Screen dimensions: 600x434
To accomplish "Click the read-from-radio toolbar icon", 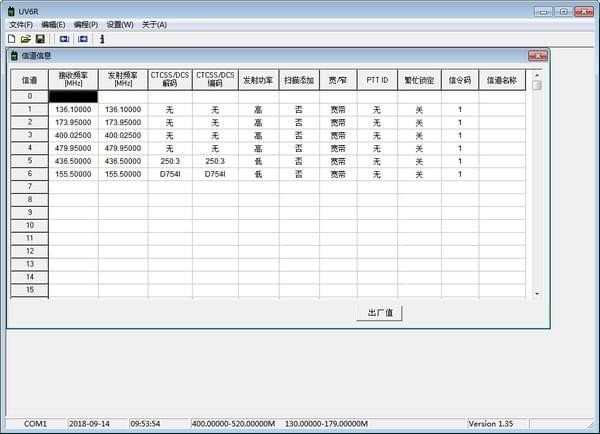I will [x=64, y=39].
